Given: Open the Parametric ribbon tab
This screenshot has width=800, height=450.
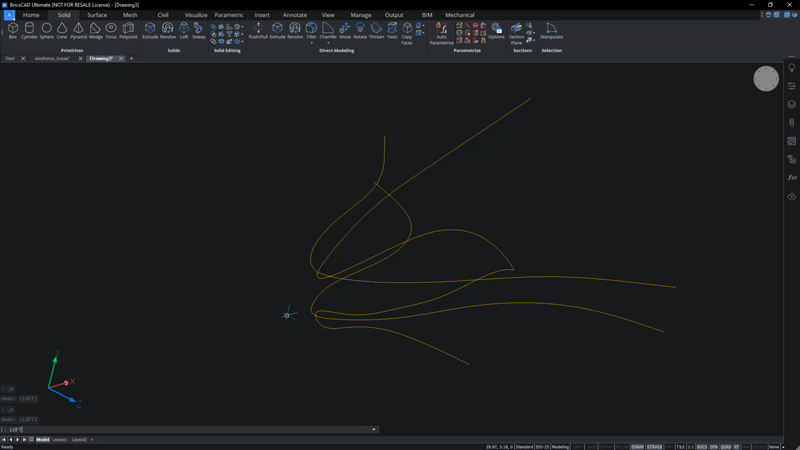Looking at the screenshot, I should pos(229,15).
